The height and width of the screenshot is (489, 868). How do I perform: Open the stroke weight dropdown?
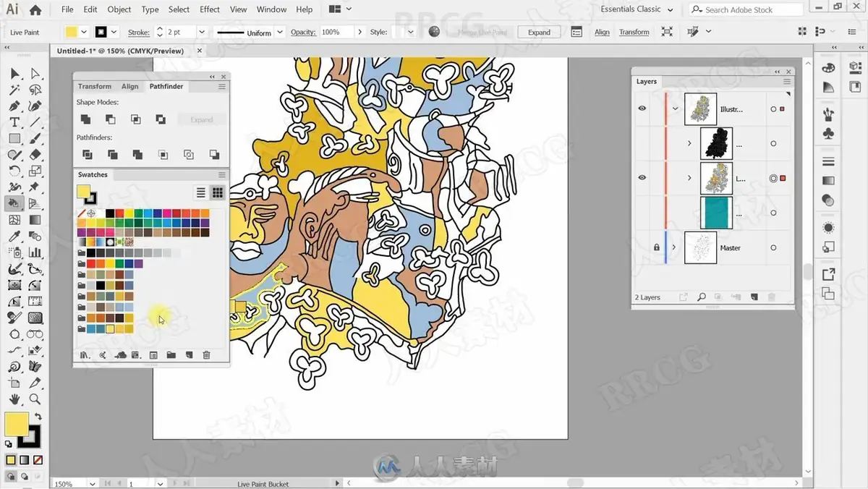[x=202, y=32]
